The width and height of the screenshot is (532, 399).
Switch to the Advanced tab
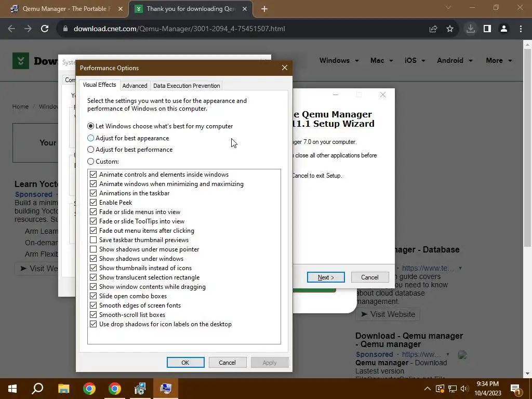click(135, 86)
